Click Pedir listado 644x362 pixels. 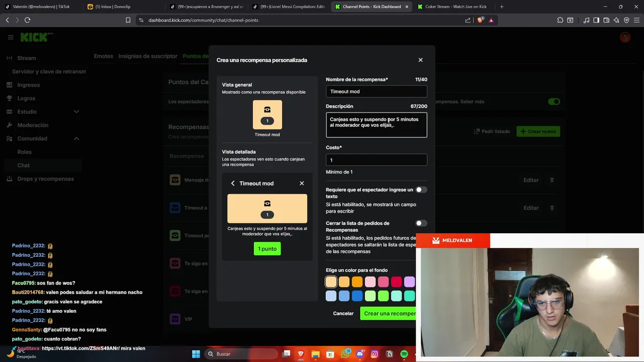pyautogui.click(x=492, y=131)
